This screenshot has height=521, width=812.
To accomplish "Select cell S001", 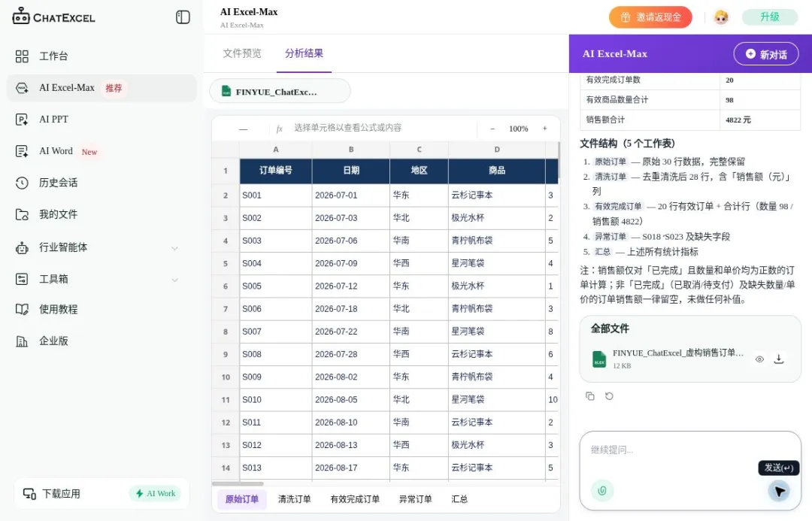I will tap(275, 195).
